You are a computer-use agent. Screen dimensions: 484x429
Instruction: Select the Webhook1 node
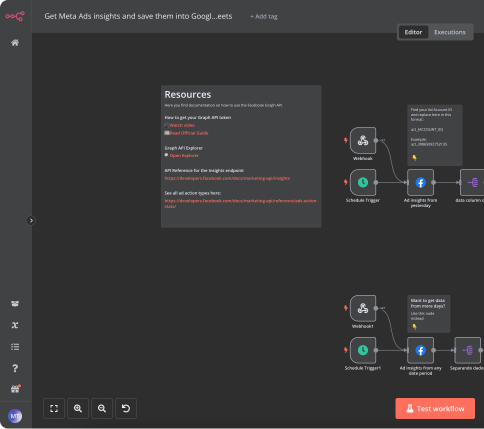(x=363, y=308)
